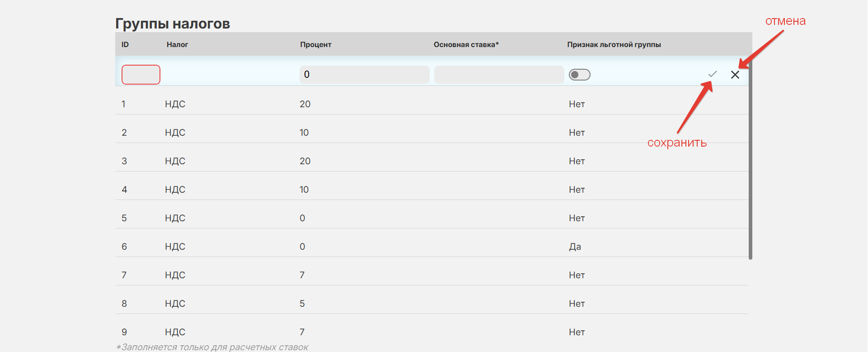
Task: Click the checkmark icon to save the row
Action: point(713,74)
